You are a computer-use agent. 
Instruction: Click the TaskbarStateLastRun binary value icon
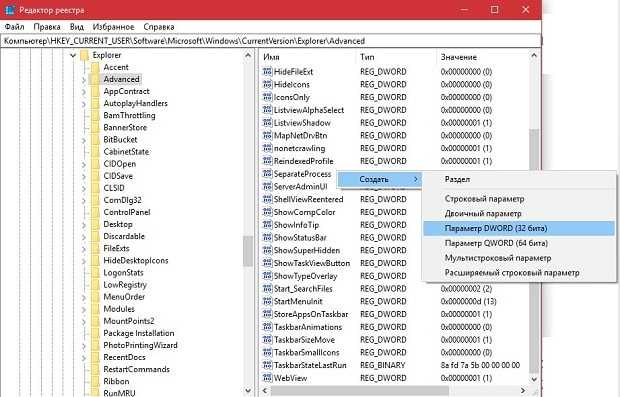click(267, 365)
